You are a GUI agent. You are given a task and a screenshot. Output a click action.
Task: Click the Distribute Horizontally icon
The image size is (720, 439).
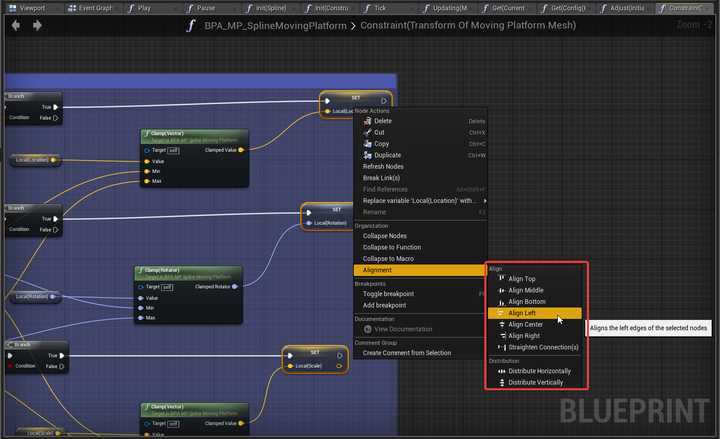pos(501,371)
